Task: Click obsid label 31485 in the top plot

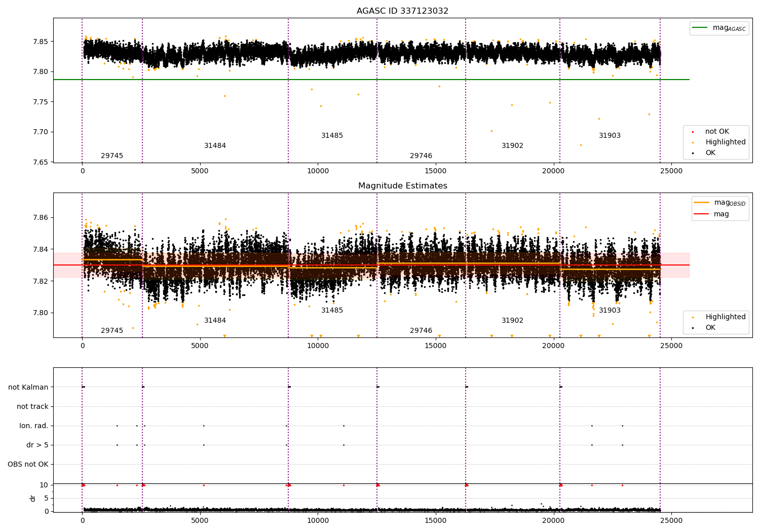Action: [x=332, y=136]
